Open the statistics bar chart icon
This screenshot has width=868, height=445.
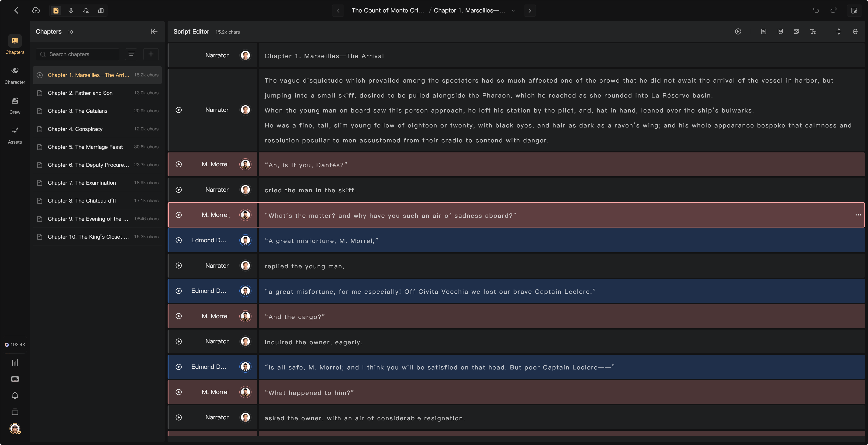point(15,362)
